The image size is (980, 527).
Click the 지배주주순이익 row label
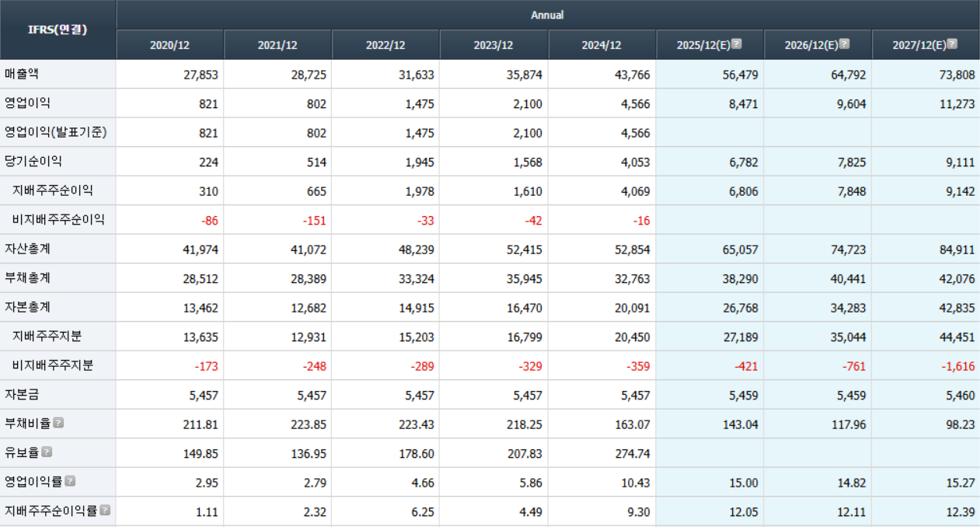point(53,191)
